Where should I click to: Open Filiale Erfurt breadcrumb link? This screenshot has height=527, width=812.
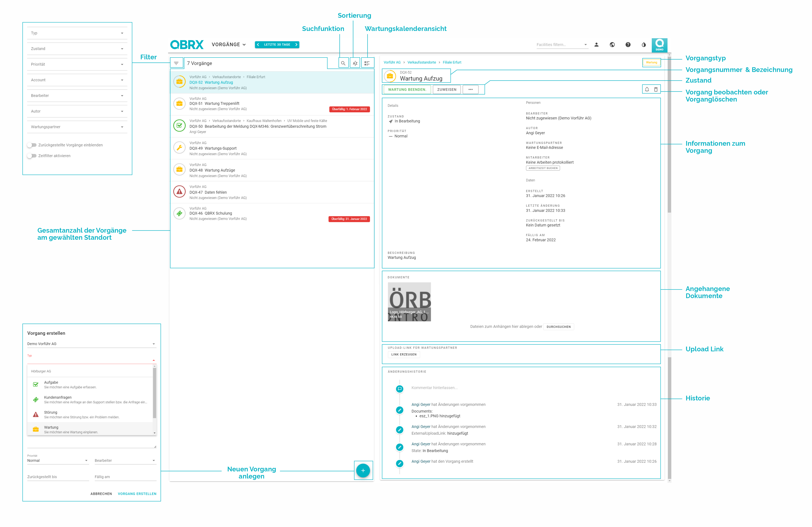[x=452, y=62]
